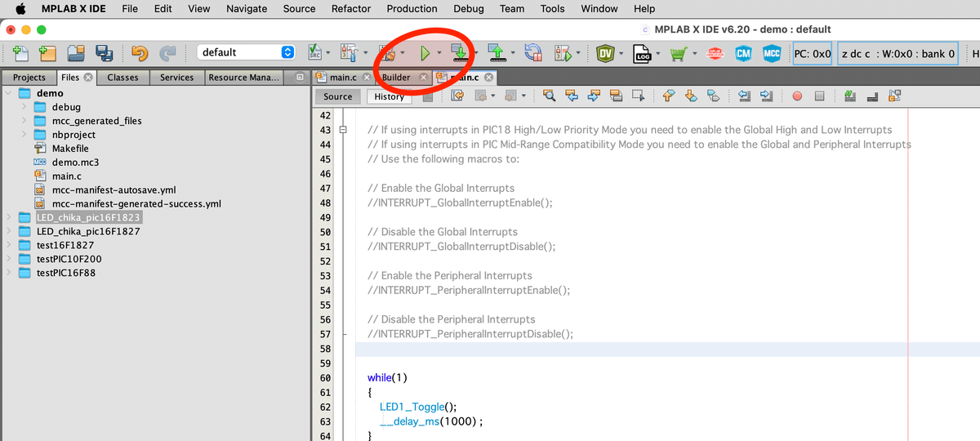
Task: Switch to the Classes tab
Action: [x=122, y=78]
